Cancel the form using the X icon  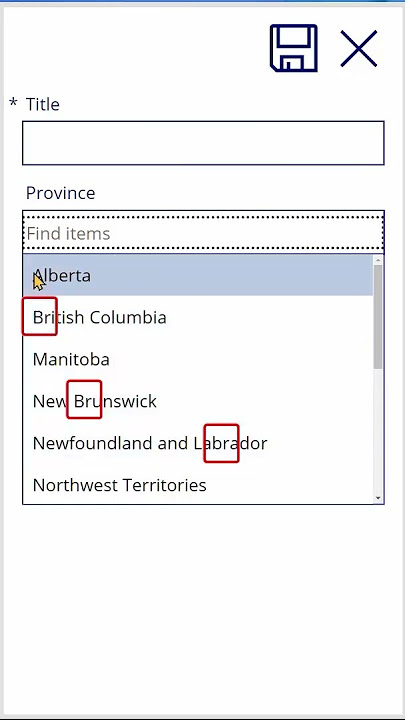pos(359,49)
